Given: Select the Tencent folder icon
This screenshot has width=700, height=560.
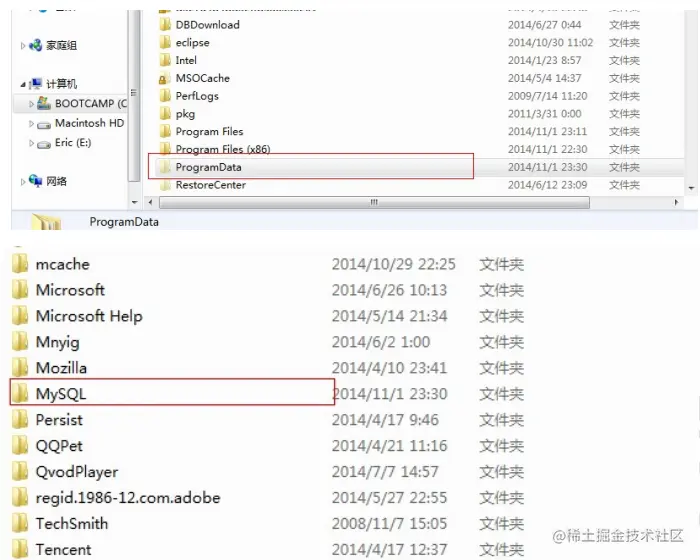Looking at the screenshot, I should click(x=20, y=549).
